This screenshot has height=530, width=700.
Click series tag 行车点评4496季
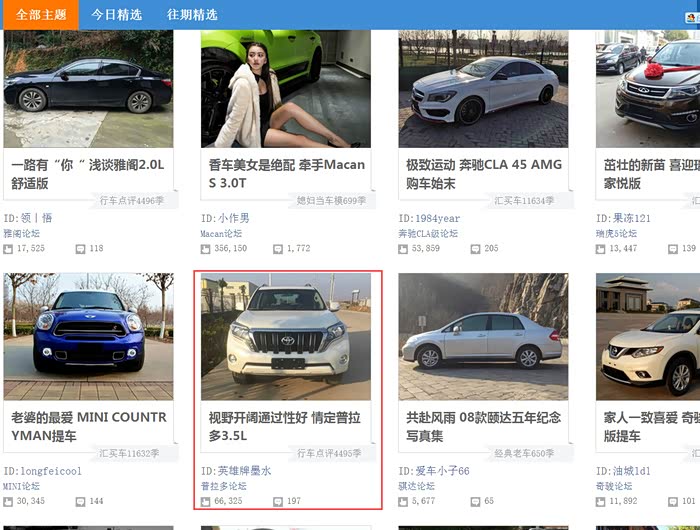point(132,201)
